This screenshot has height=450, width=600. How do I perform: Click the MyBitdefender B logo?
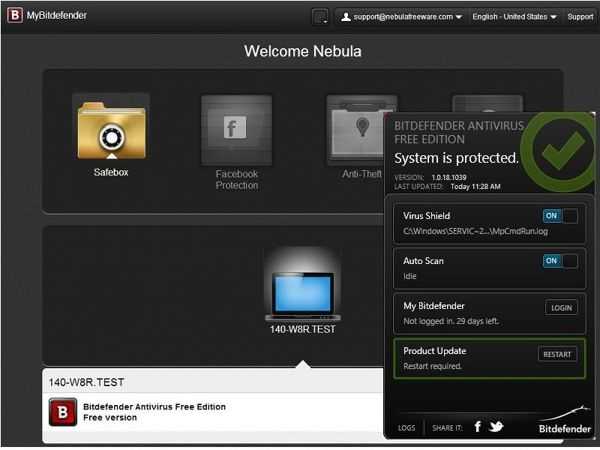pyautogui.click(x=14, y=17)
